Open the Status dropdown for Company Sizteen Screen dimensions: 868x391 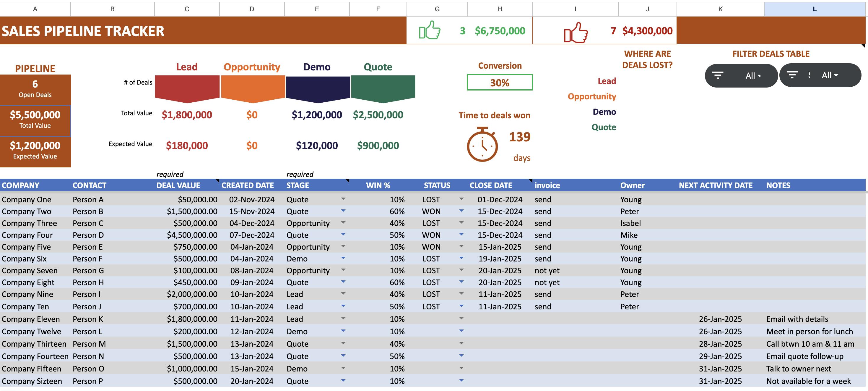pyautogui.click(x=461, y=381)
